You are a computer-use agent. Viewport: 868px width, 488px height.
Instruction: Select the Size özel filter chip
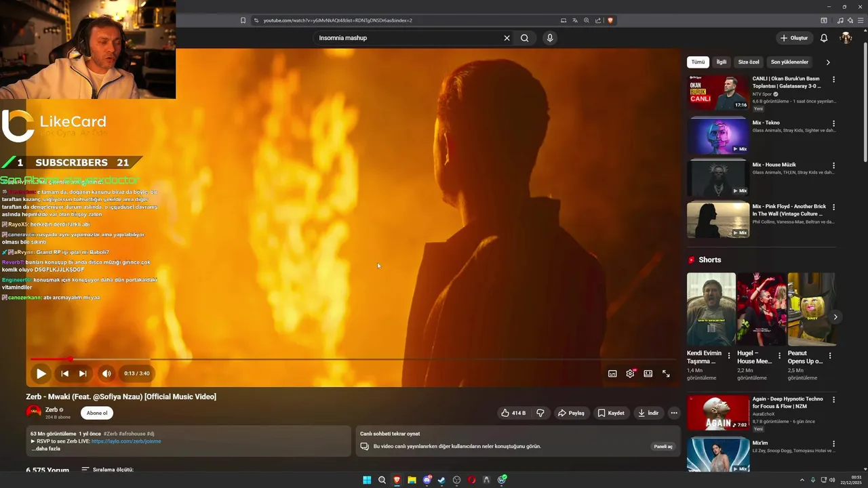(749, 62)
